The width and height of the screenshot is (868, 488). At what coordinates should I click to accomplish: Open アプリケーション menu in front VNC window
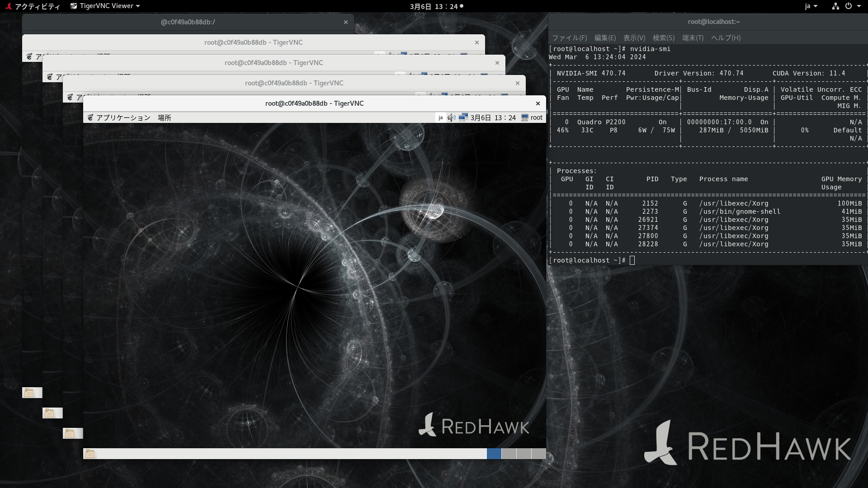(123, 117)
